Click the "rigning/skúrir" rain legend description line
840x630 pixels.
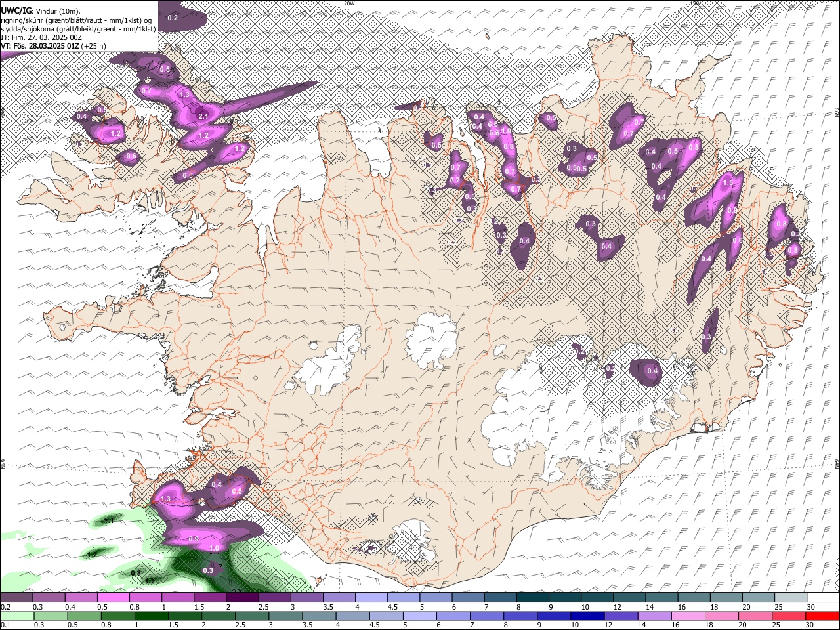point(77,20)
